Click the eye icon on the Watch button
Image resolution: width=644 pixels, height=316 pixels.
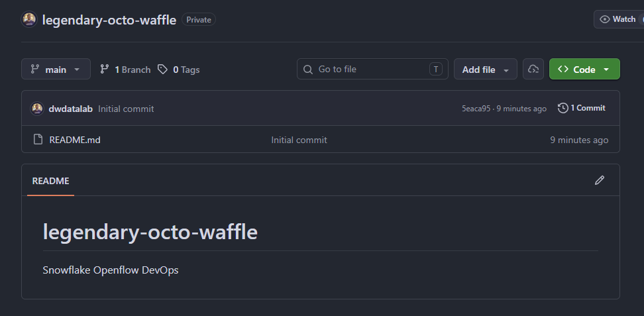[604, 19]
